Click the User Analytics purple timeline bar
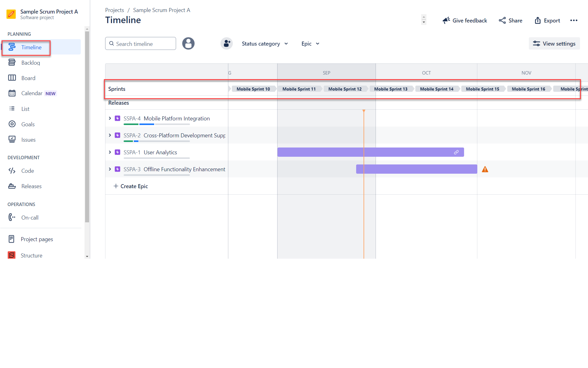 [x=371, y=152]
